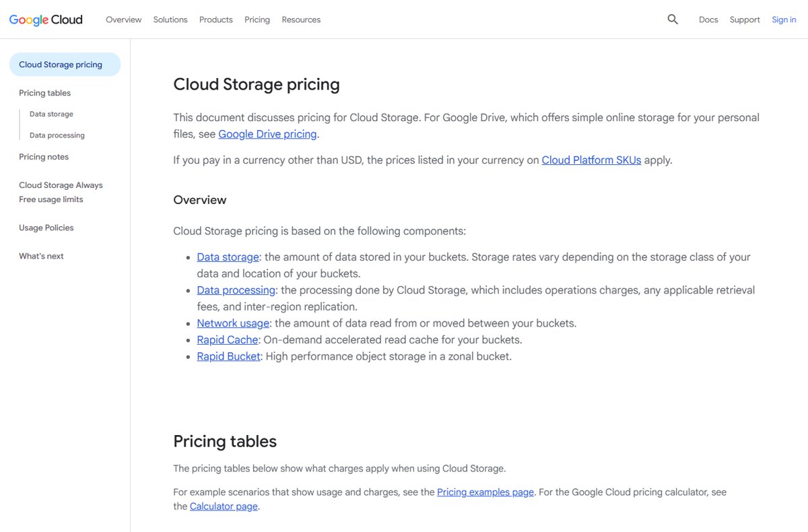
Task: Open the Network usage link
Action: click(233, 323)
